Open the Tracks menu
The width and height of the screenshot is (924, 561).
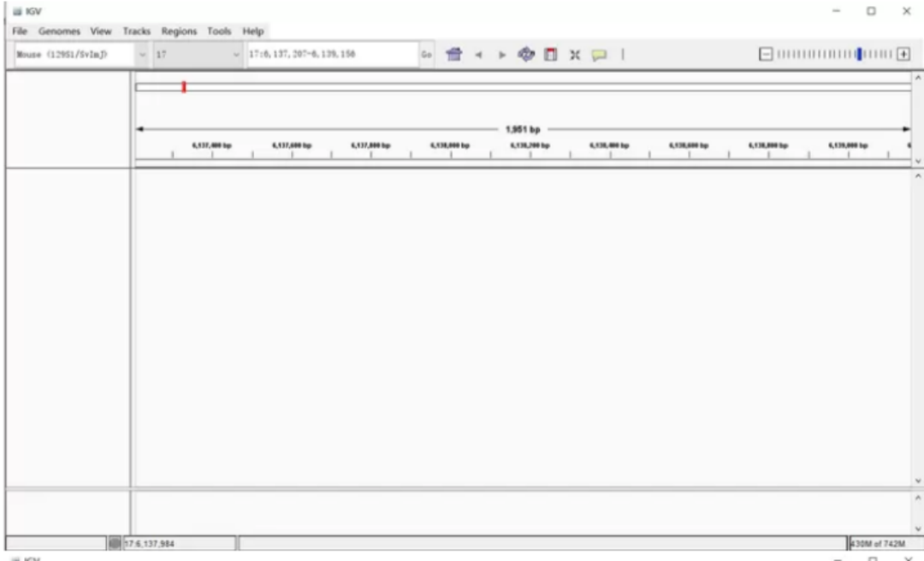pos(136,32)
